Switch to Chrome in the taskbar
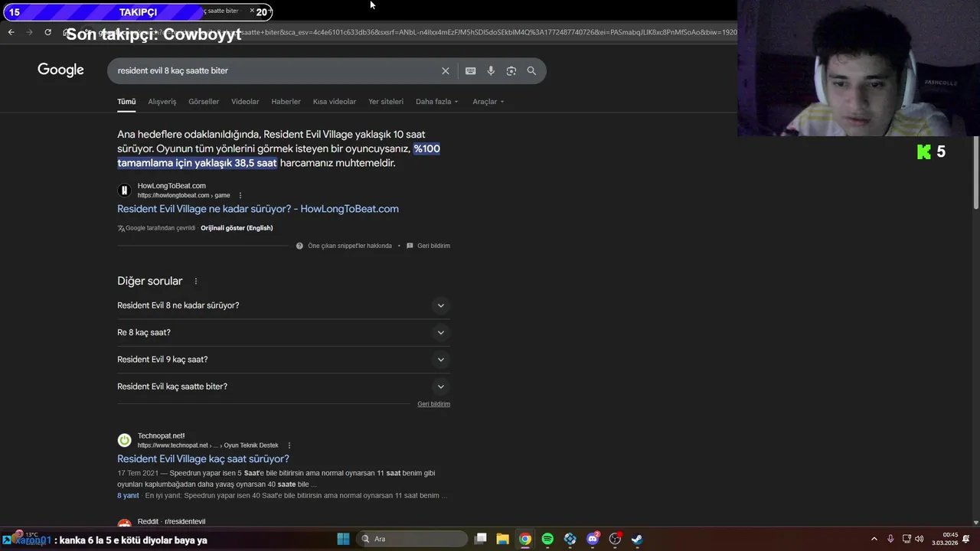Viewport: 980px width, 551px height. pyautogui.click(x=524, y=539)
